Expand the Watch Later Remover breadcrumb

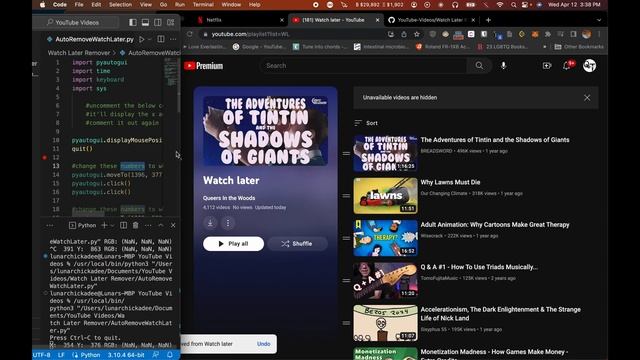point(79,53)
